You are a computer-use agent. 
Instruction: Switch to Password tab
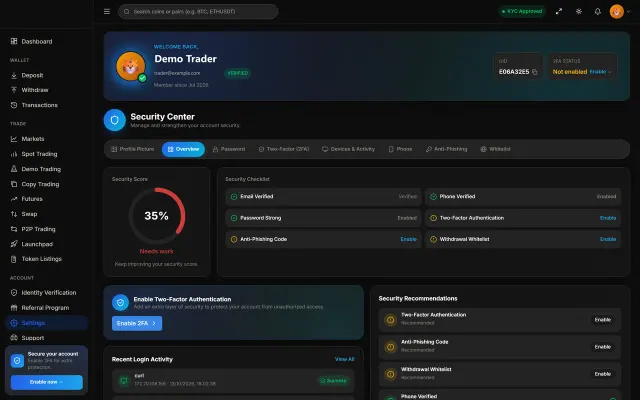click(x=229, y=149)
